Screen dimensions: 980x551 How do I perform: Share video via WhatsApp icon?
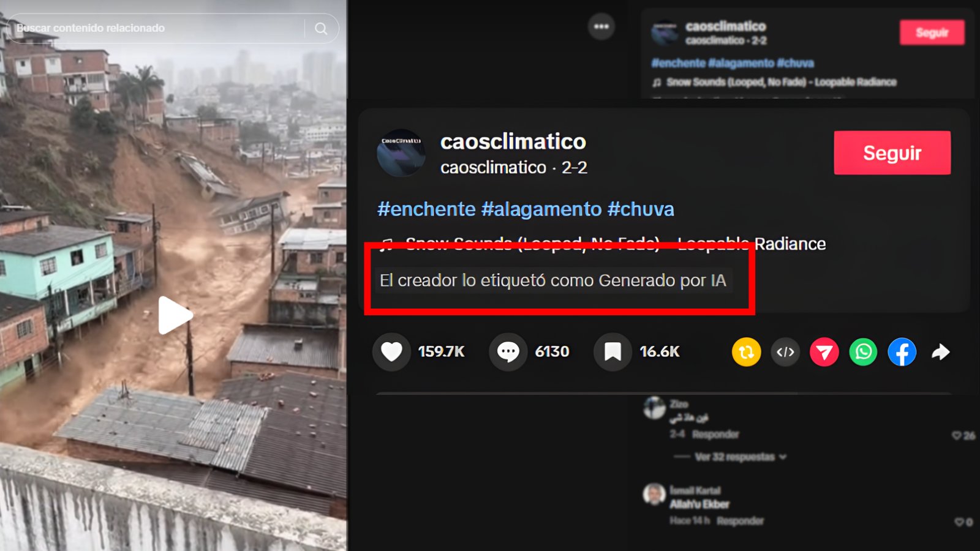863,352
